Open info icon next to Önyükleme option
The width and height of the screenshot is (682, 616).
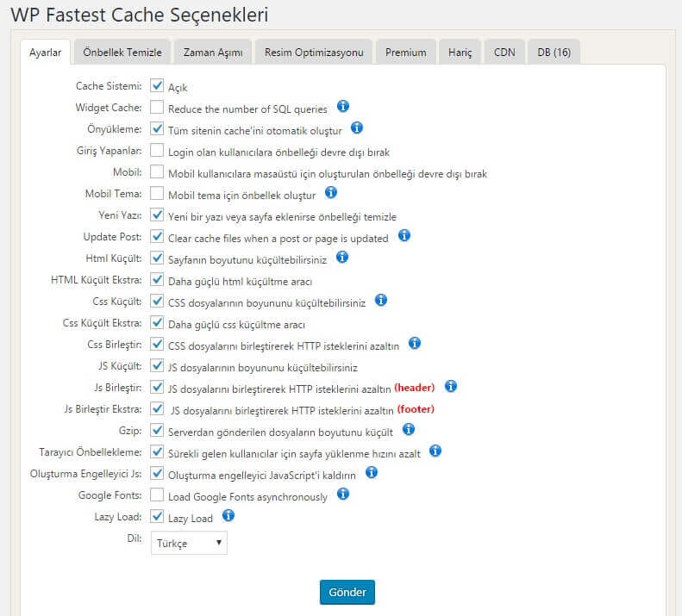pos(357,128)
